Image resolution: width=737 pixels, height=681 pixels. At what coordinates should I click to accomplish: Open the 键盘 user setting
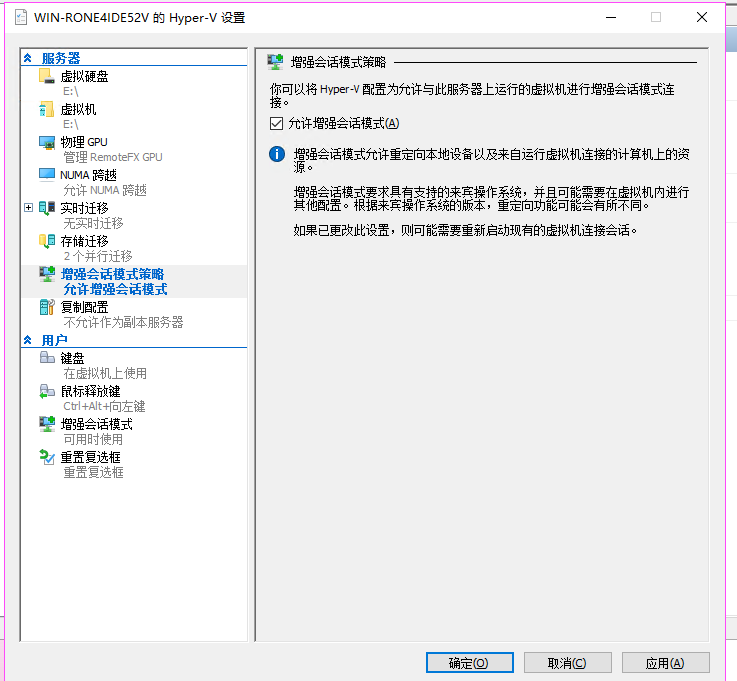(72, 358)
